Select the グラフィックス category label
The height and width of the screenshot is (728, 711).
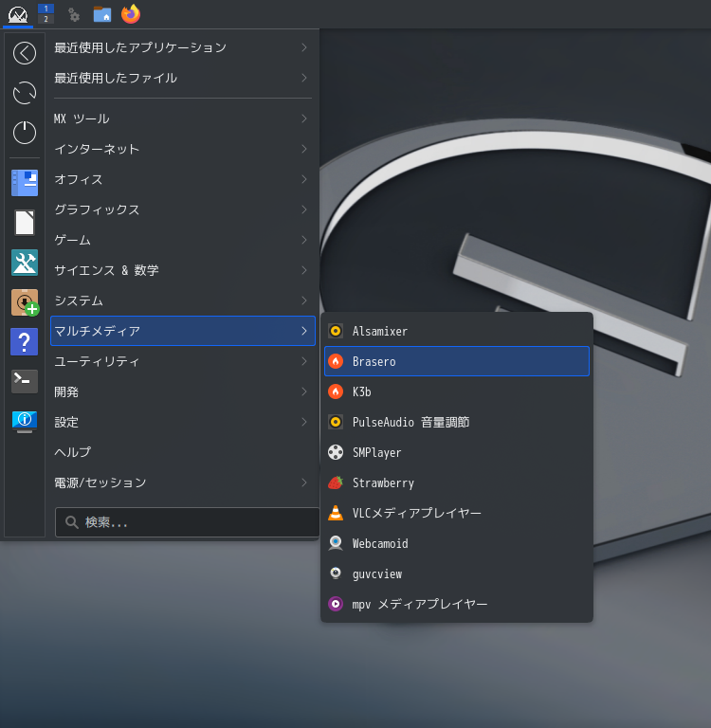coord(97,209)
